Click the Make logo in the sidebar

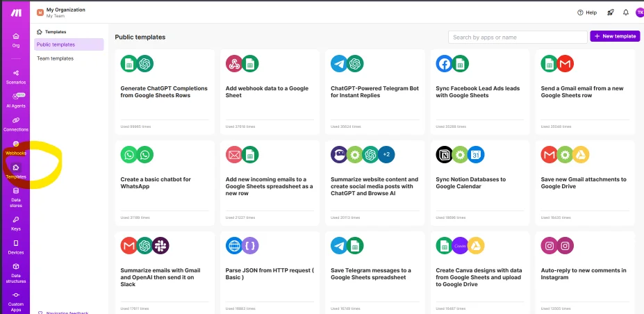(x=15, y=13)
